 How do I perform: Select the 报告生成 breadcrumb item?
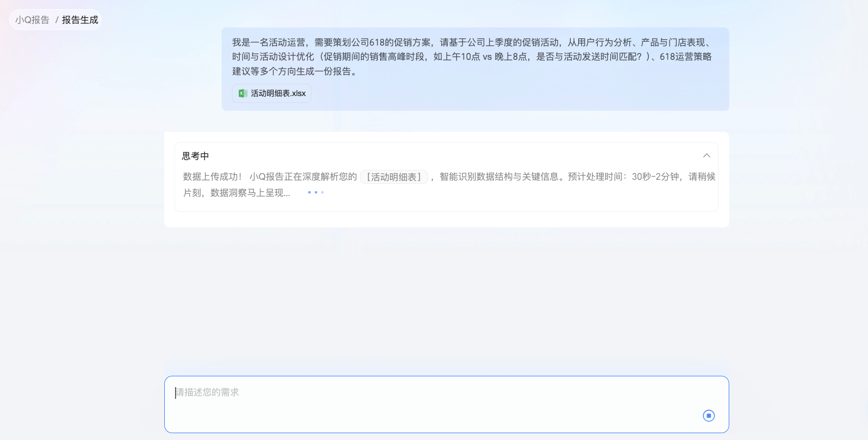(x=80, y=20)
